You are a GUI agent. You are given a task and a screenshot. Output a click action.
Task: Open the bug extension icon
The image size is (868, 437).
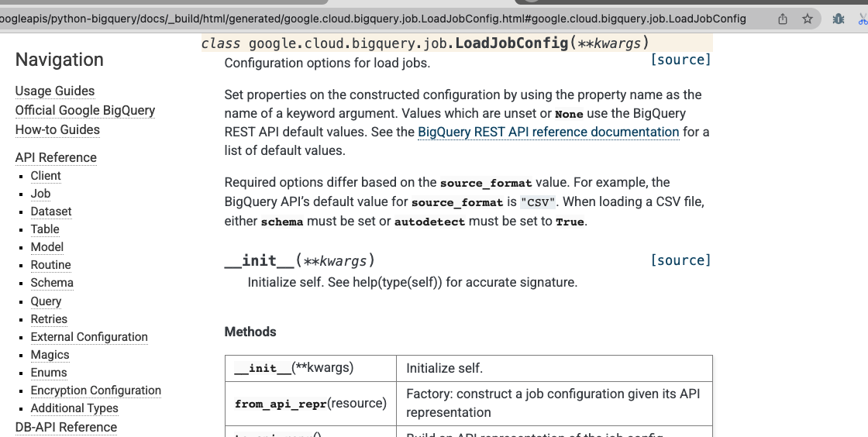pyautogui.click(x=838, y=19)
